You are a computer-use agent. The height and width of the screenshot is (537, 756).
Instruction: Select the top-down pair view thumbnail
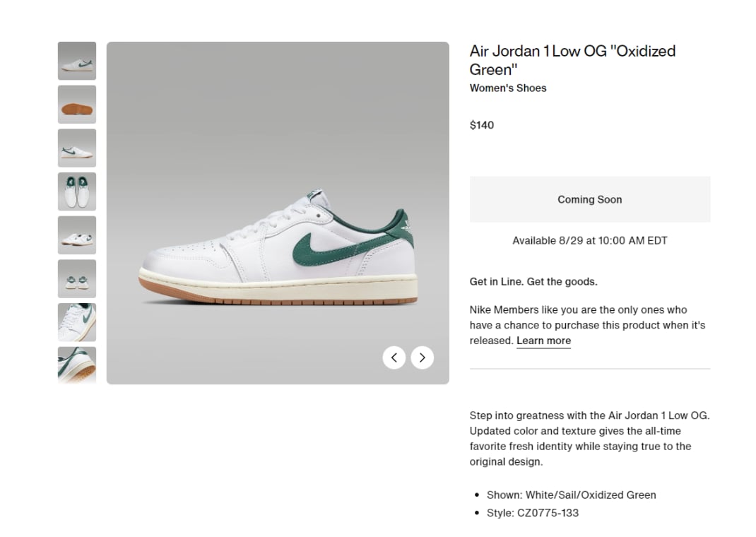(77, 191)
